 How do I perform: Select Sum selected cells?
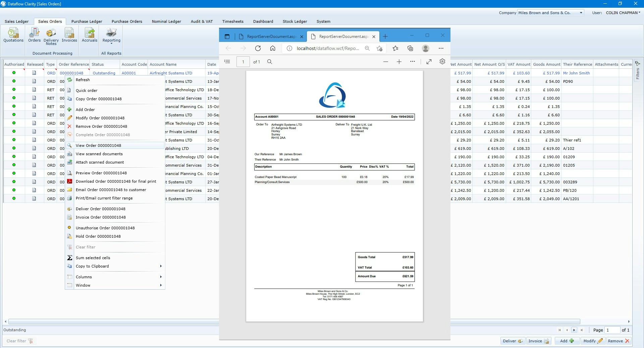[x=115, y=258]
